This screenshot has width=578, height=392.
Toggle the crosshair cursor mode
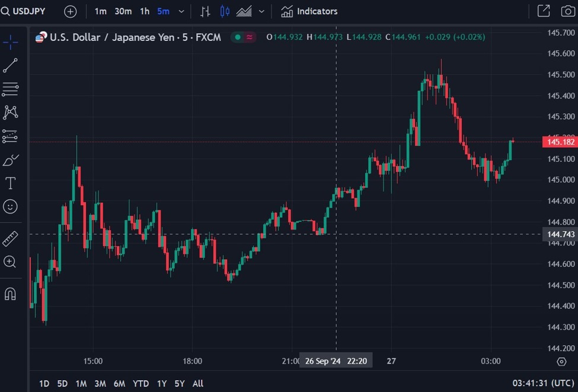10,42
